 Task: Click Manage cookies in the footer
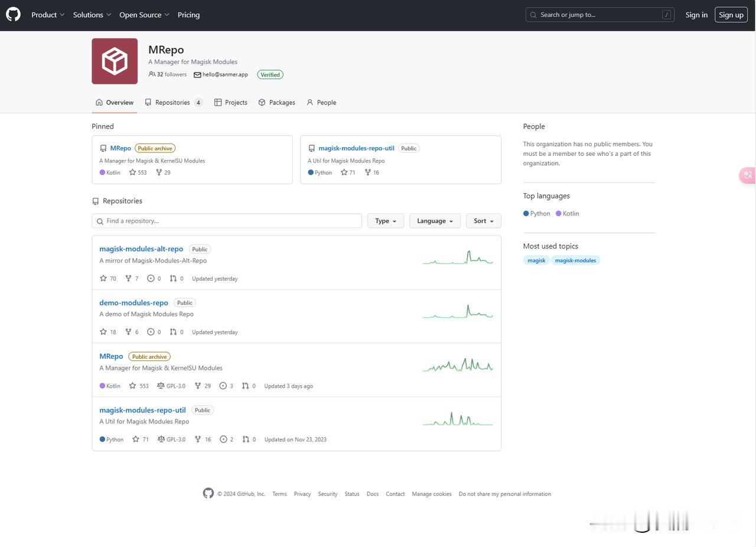(432, 494)
